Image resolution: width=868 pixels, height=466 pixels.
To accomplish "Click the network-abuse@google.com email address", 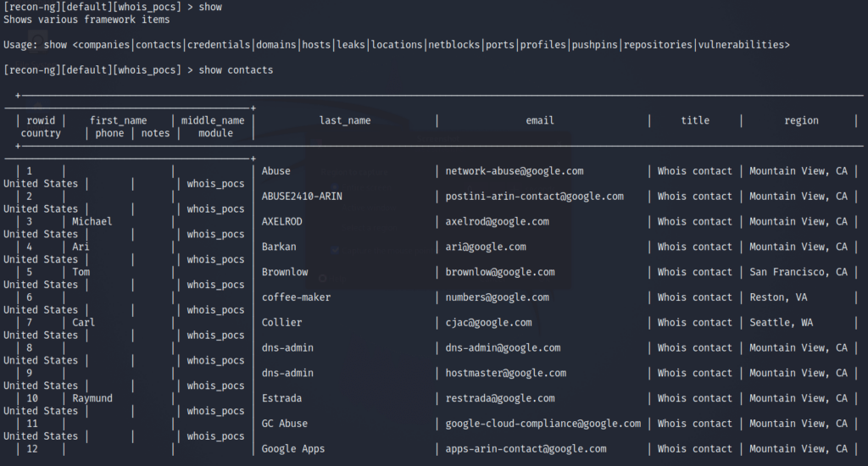I will pos(515,171).
